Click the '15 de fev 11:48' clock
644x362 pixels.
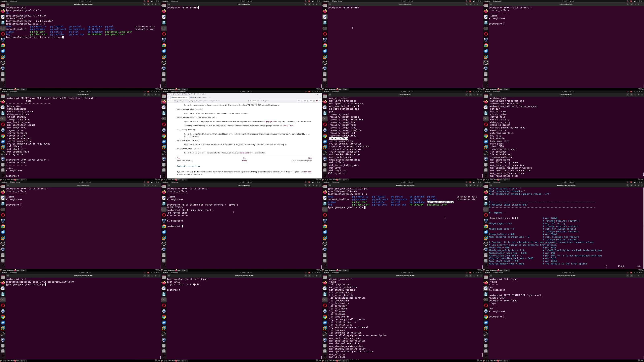(x=244, y=92)
